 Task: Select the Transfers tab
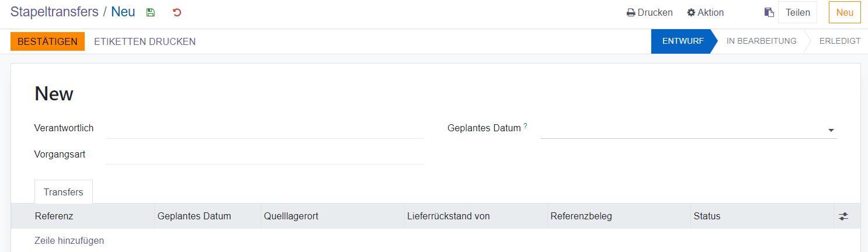pos(64,192)
